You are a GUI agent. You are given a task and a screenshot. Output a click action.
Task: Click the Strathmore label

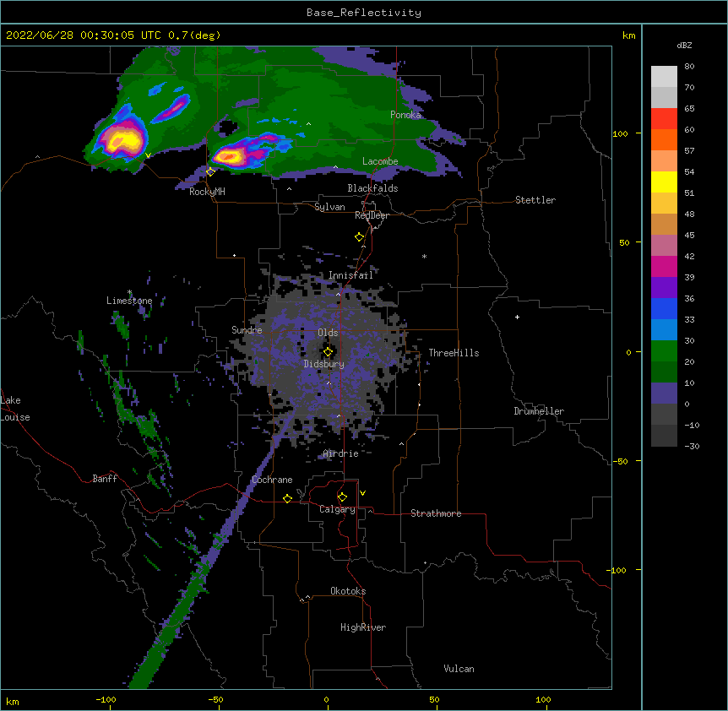point(436,513)
